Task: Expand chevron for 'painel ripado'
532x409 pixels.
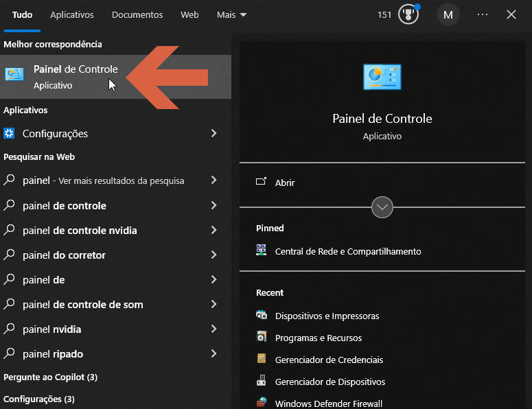Action: coord(213,353)
